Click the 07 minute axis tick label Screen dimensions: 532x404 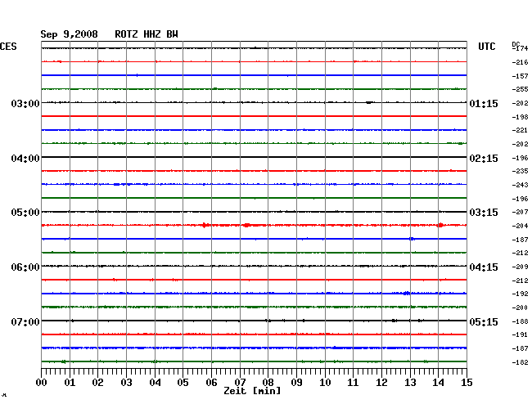[240, 383]
